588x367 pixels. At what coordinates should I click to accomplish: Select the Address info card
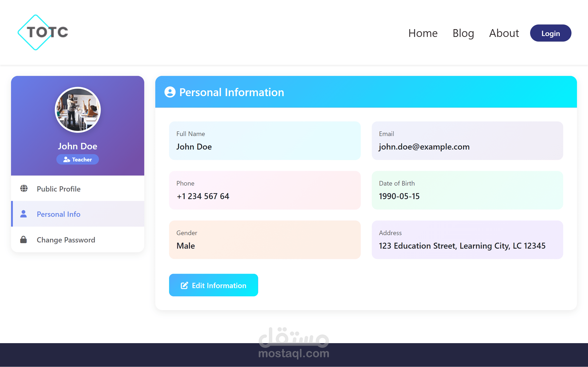point(467,239)
